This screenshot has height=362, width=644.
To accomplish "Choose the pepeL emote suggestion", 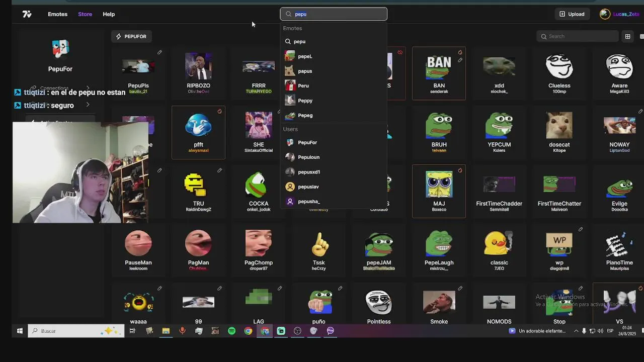I will tap(334, 56).
